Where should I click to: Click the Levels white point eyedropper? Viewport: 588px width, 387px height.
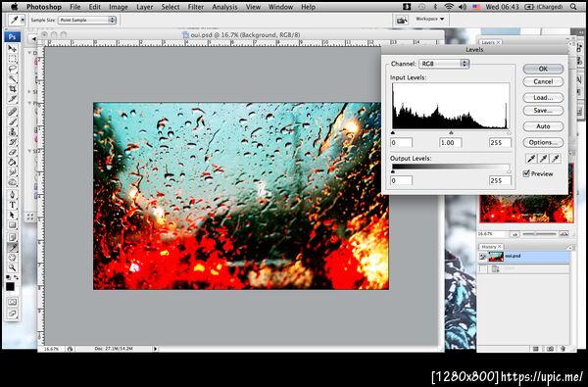pos(556,159)
